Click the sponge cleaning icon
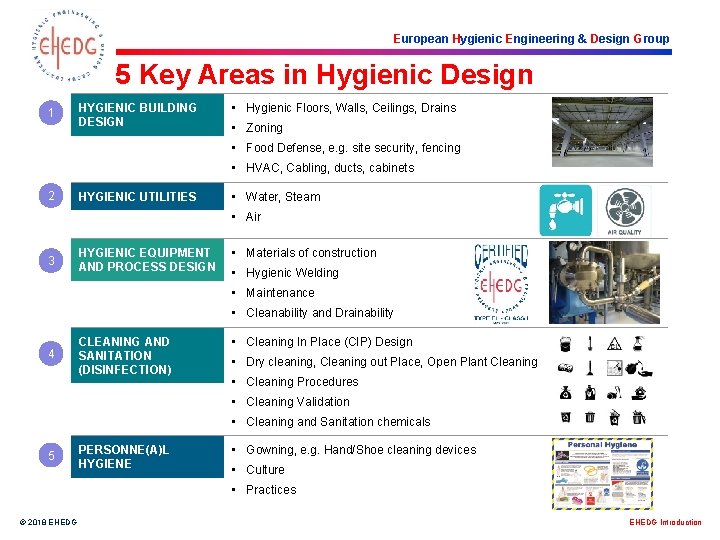 (565, 367)
